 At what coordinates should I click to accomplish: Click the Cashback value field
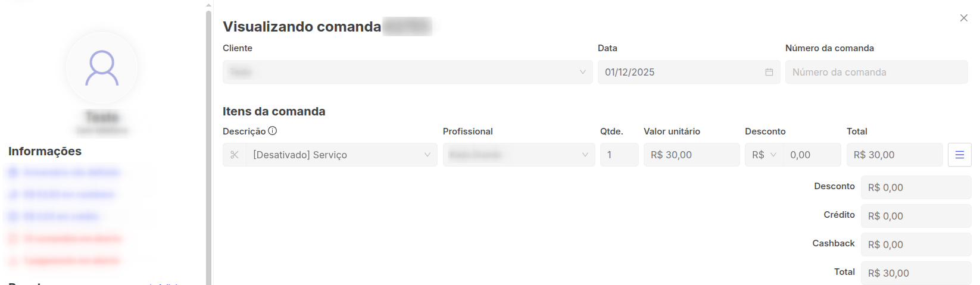pos(915,245)
